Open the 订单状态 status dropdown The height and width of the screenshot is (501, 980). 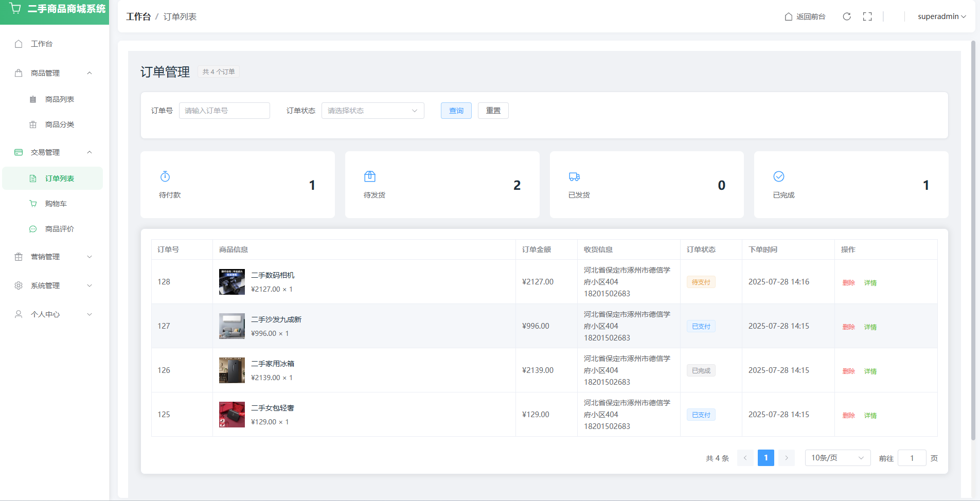372,111
